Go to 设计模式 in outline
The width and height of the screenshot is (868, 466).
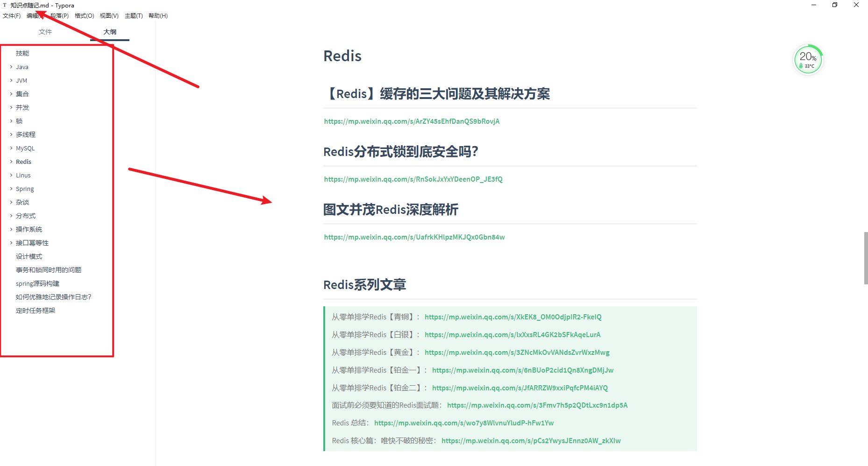[x=29, y=256]
